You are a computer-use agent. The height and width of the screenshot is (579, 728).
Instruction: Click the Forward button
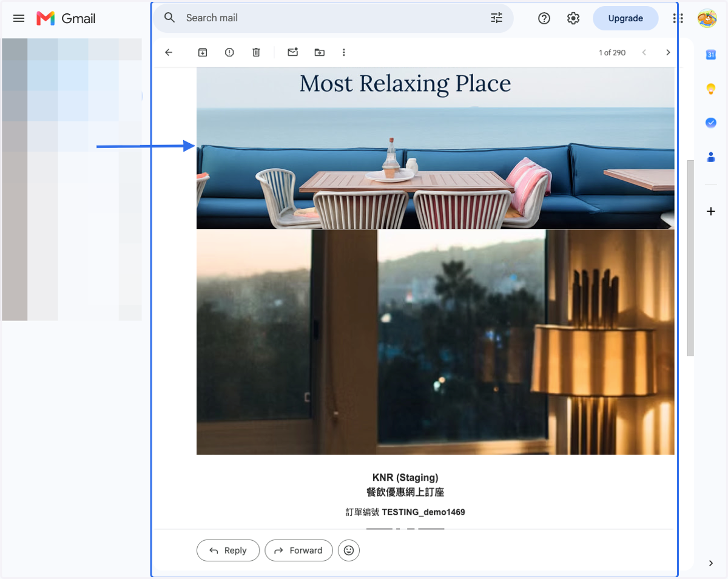coord(298,550)
